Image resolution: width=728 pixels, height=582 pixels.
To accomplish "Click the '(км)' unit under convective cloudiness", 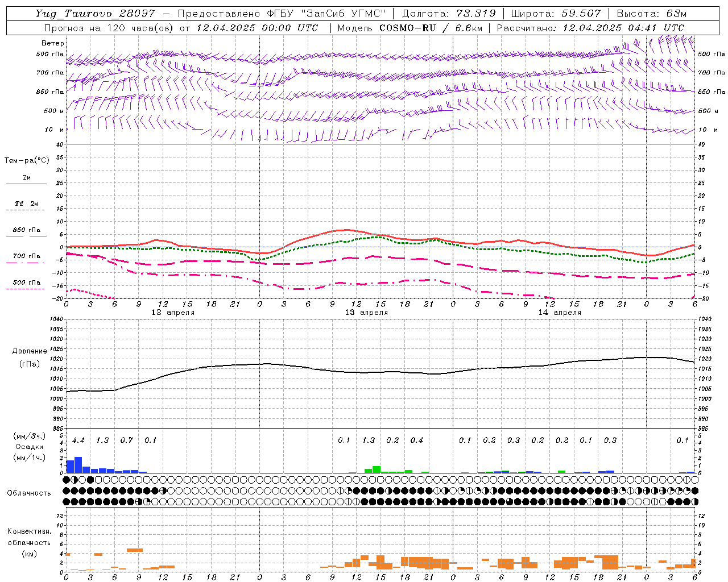I will coord(30,554).
